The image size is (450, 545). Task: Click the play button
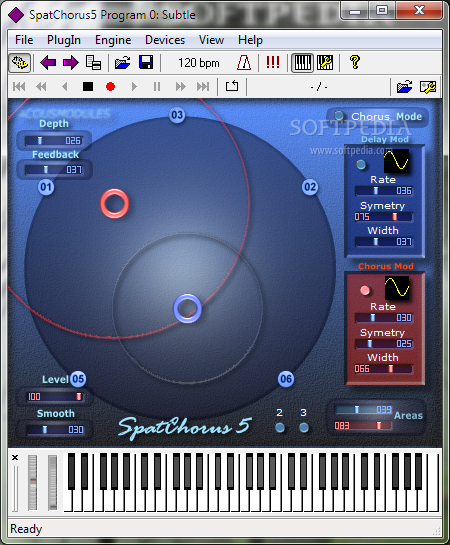134,87
